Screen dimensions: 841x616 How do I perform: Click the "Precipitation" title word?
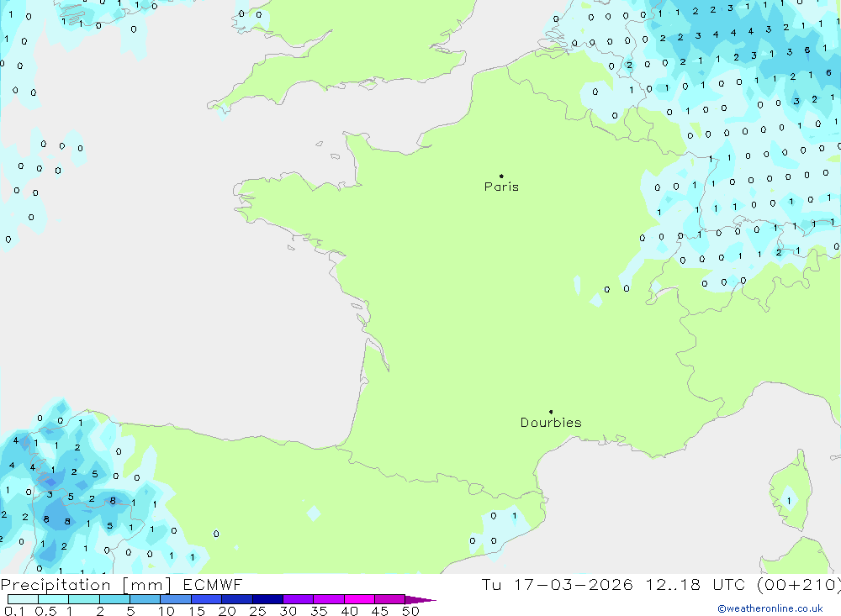[56, 585]
